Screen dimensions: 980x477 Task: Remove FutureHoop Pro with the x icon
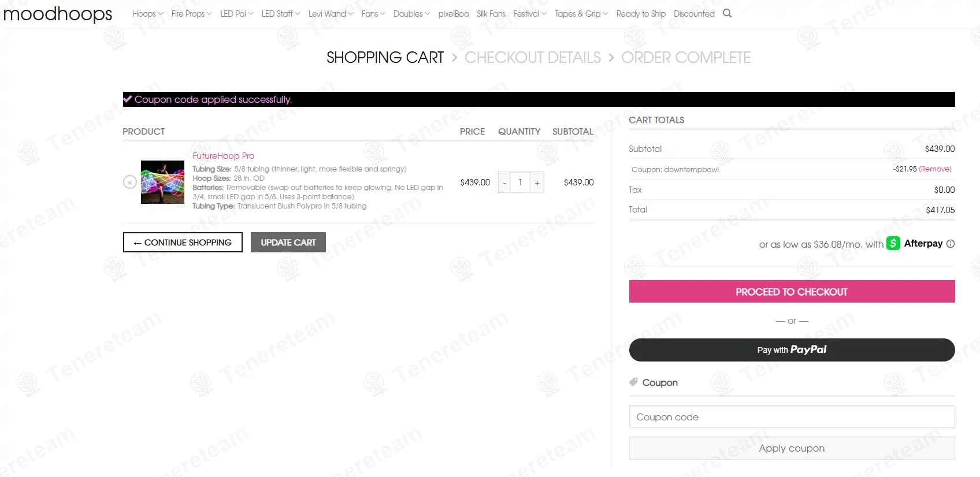point(130,182)
